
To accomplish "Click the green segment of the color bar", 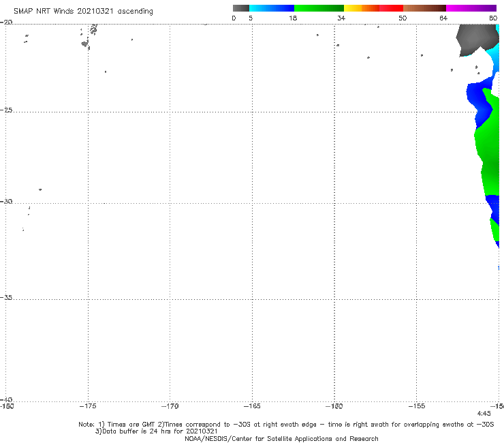I will 319,8.
